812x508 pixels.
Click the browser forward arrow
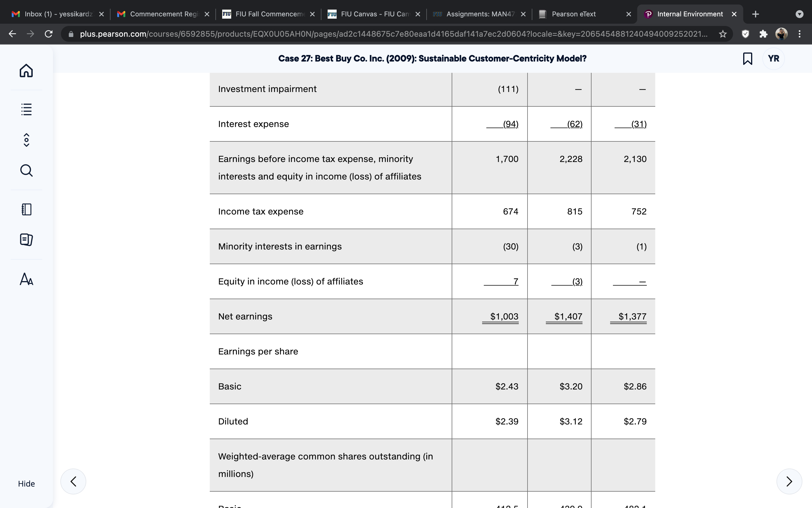(x=30, y=34)
